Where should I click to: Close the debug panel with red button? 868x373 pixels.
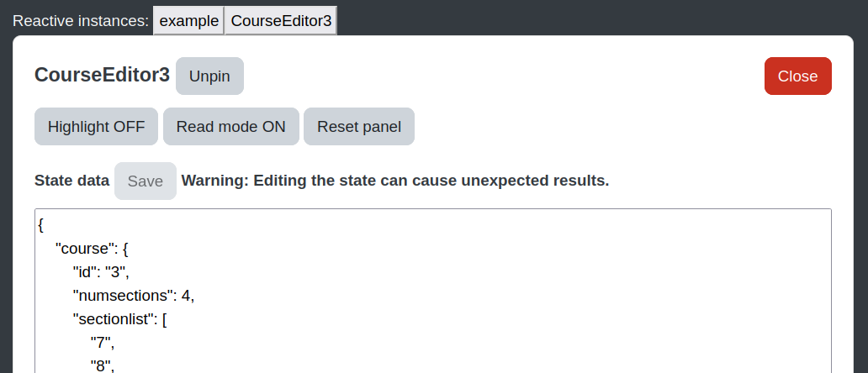click(x=797, y=76)
